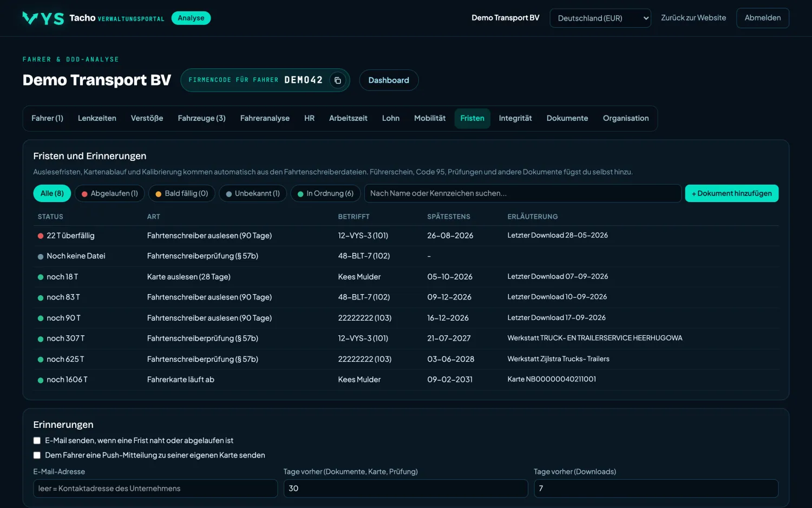
Task: Open the Mobilität tab
Action: [430, 118]
